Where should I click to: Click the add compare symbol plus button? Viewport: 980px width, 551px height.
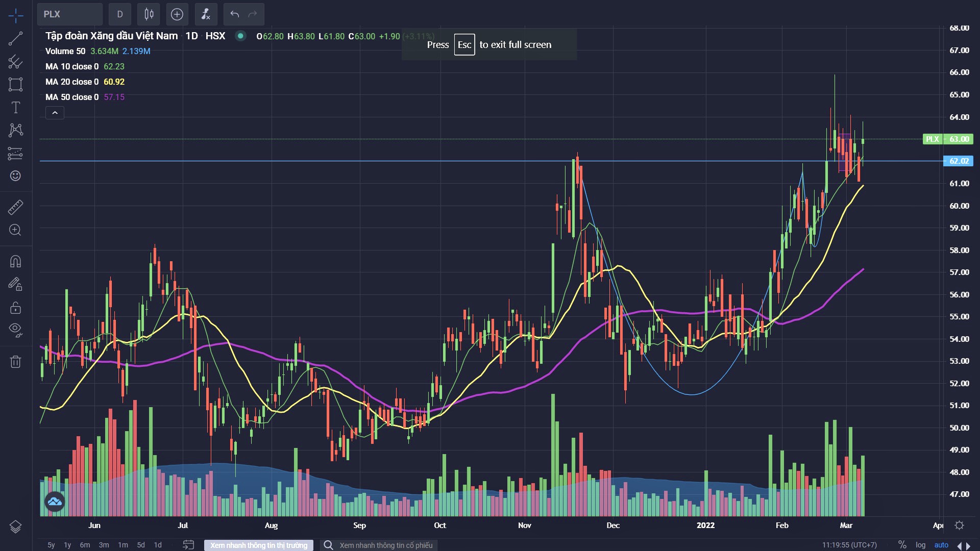pos(177,14)
